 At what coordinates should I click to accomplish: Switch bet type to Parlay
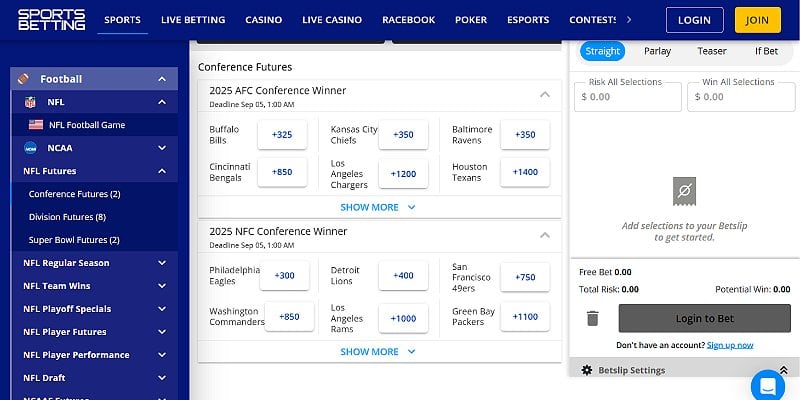(x=657, y=51)
